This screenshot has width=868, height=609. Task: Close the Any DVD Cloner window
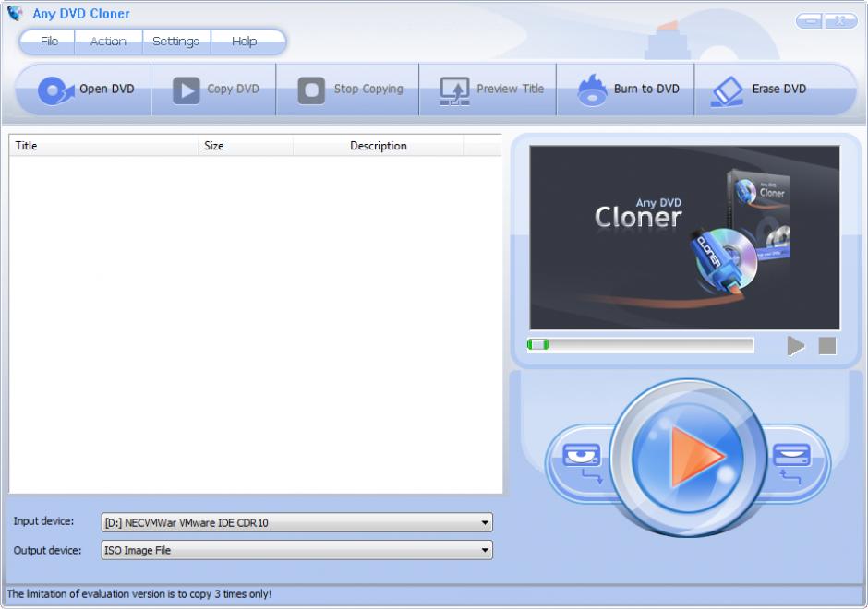[840, 21]
